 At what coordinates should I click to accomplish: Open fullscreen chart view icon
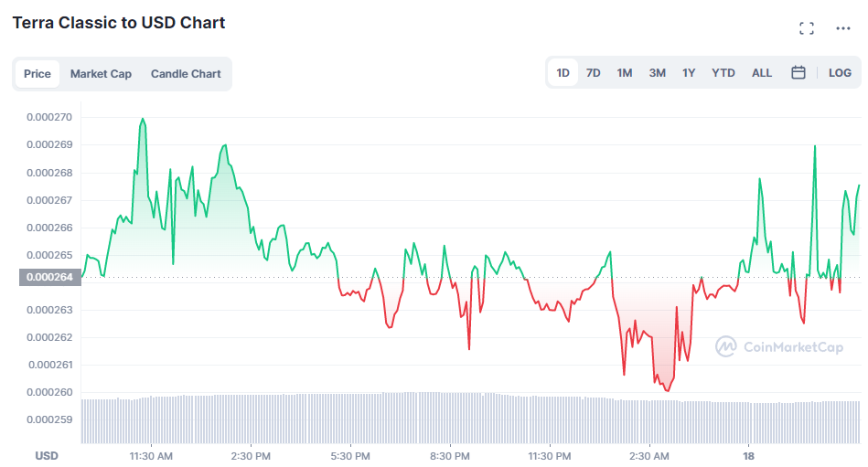(807, 28)
